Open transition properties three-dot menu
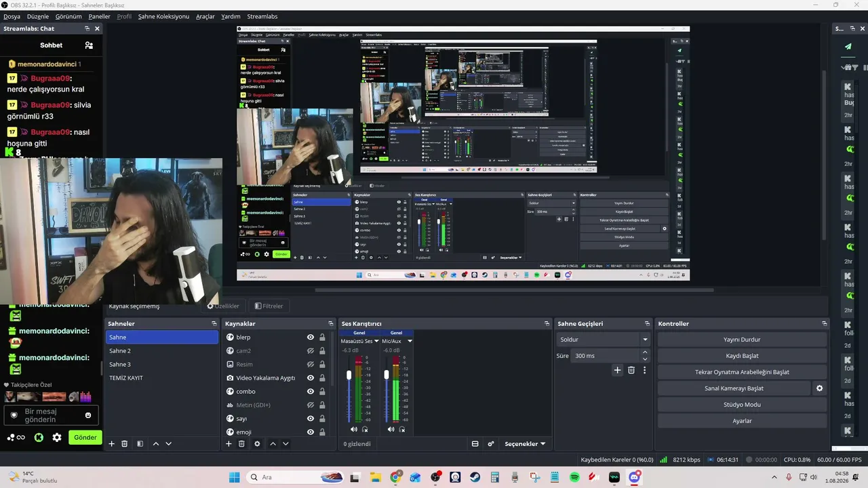The image size is (868, 488). coord(644,370)
